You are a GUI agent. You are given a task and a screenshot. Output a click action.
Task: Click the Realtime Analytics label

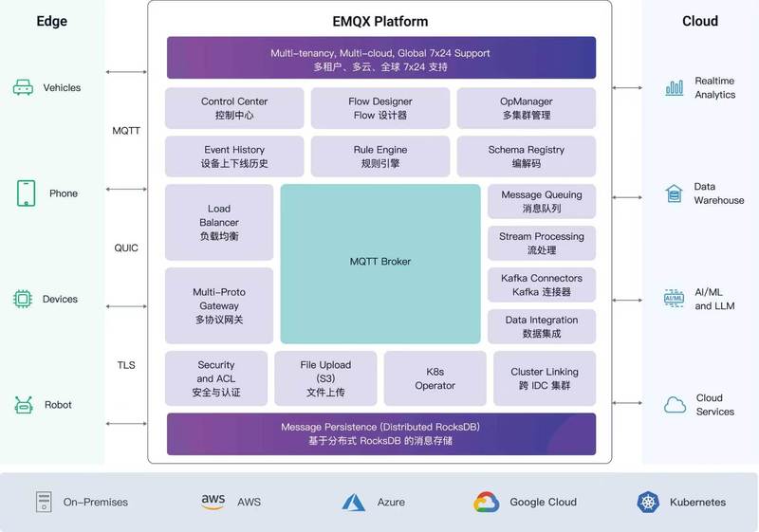click(715, 87)
